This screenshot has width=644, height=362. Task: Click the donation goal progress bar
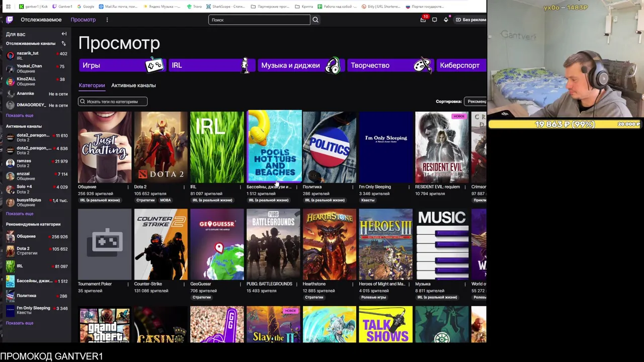coord(565,124)
